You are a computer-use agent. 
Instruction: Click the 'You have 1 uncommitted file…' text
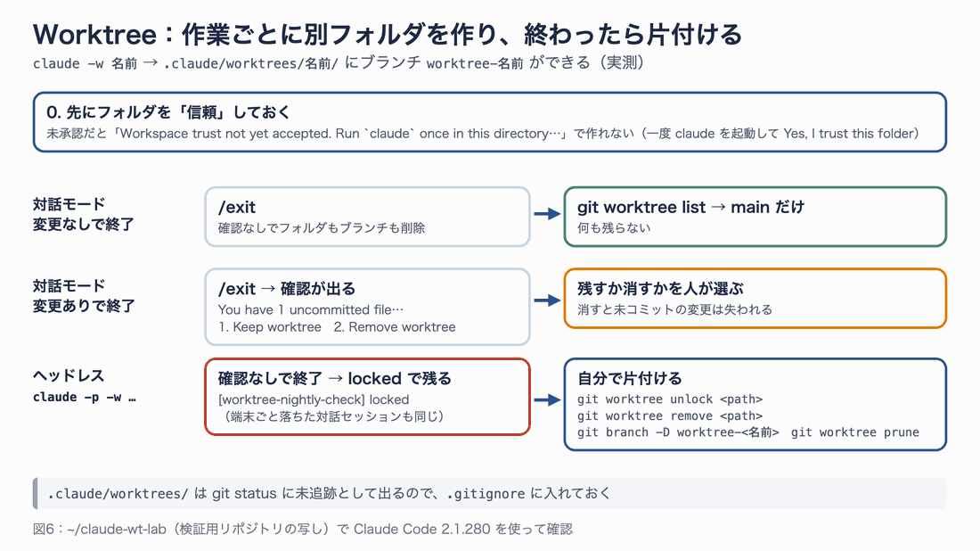pyautogui.click(x=311, y=309)
